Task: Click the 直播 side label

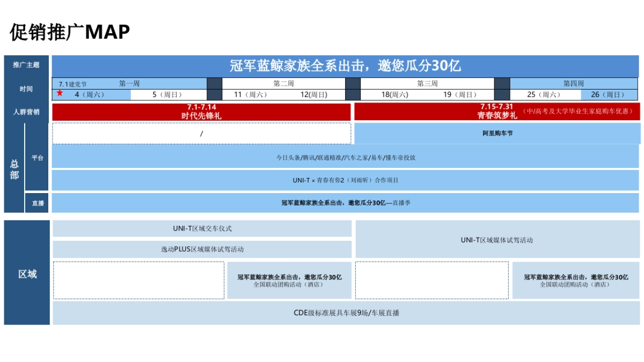Action: pyautogui.click(x=37, y=204)
